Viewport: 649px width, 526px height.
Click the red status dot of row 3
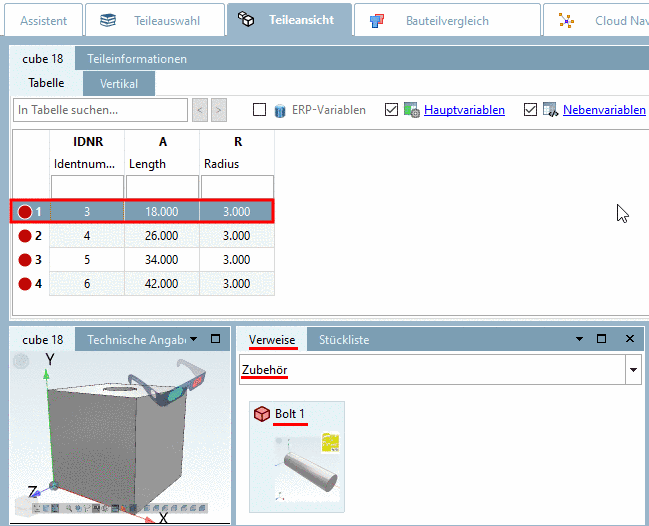[25, 260]
